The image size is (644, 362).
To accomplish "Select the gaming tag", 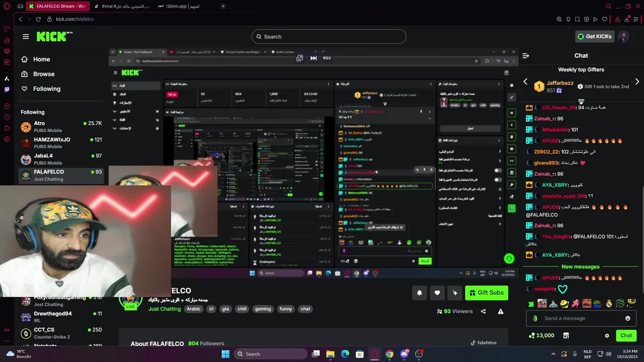I will click(263, 309).
